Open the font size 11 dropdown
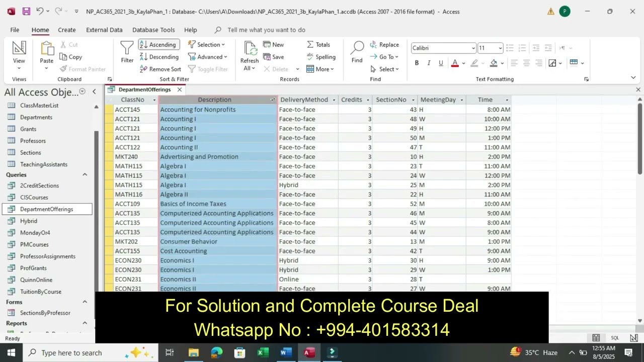The image size is (644, 362). pyautogui.click(x=500, y=48)
